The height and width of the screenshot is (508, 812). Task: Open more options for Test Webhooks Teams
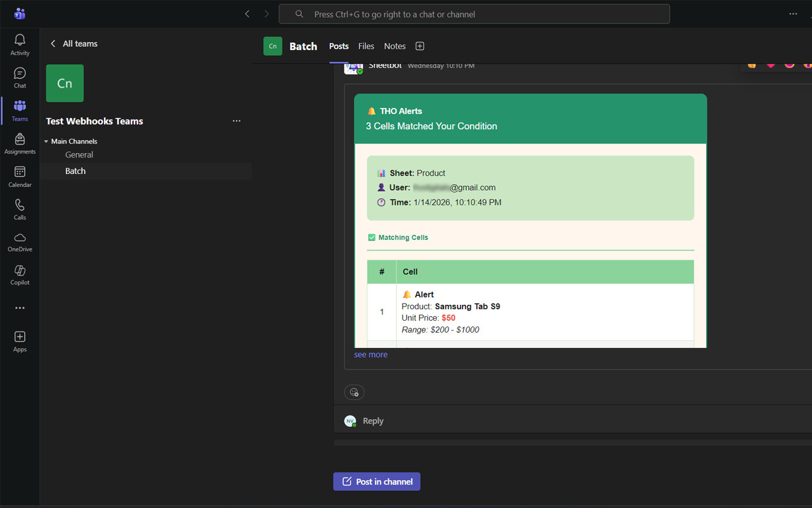tap(237, 121)
